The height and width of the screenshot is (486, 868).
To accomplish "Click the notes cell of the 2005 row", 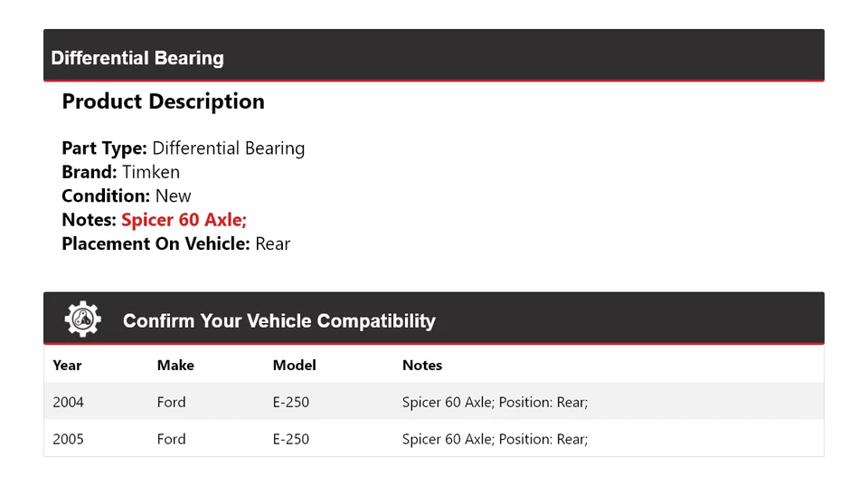I will [495, 439].
